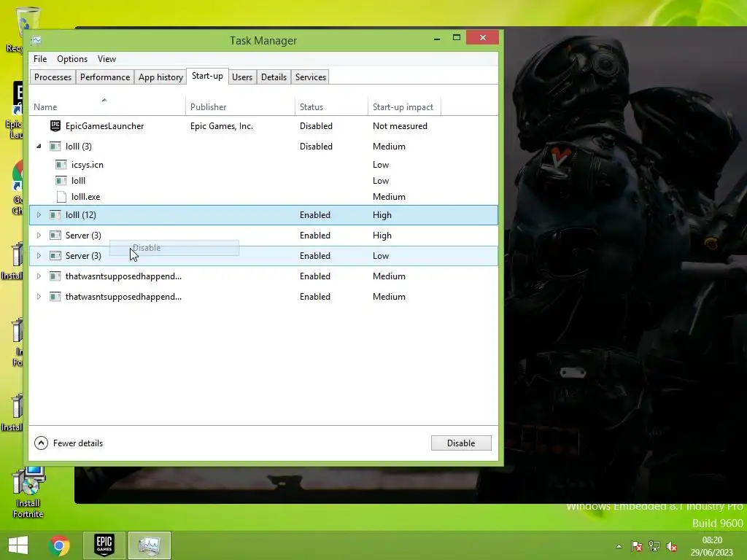The height and width of the screenshot is (560, 747).
Task: Open the Windows Start button
Action: 18,545
